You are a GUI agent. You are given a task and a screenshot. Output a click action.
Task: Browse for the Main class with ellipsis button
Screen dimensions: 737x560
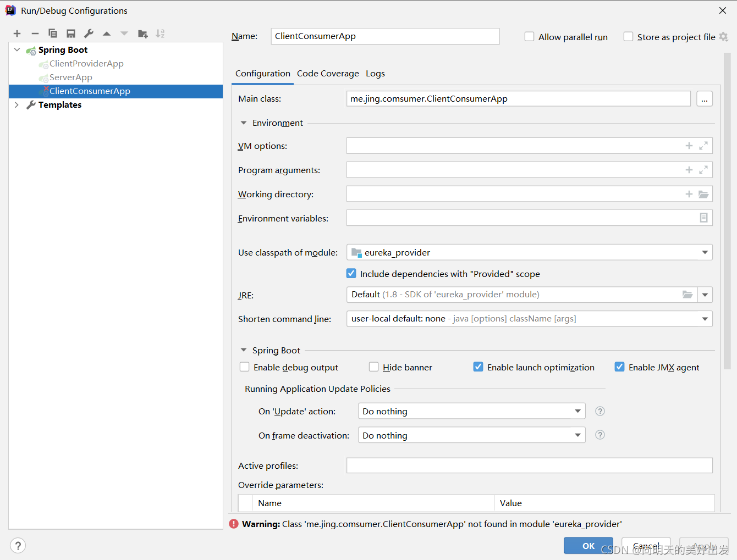click(705, 99)
